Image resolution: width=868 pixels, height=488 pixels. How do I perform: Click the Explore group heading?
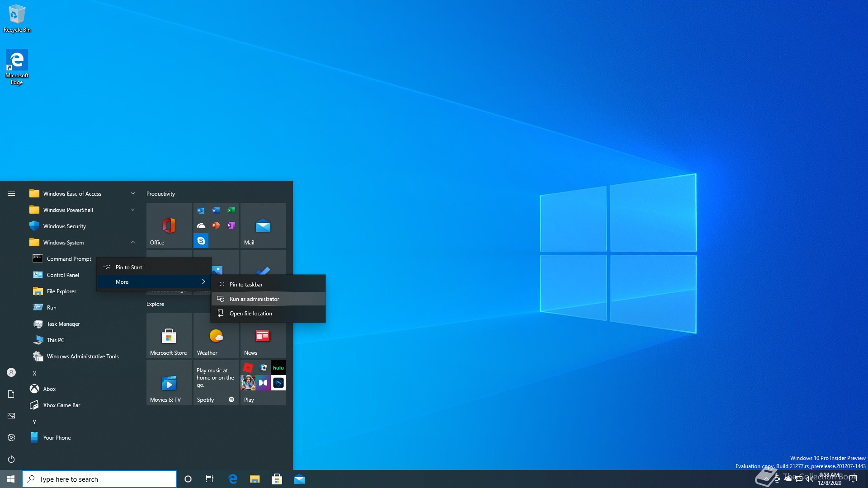pos(155,304)
